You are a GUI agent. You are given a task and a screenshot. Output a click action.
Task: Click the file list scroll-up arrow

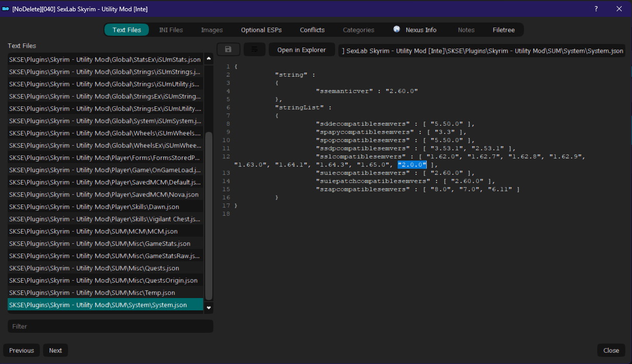(x=208, y=59)
